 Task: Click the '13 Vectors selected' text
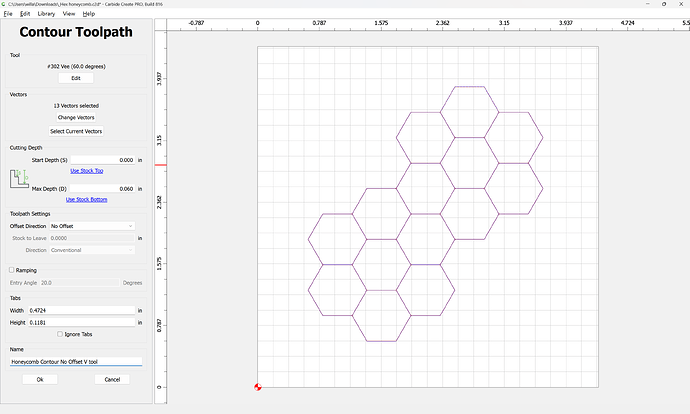pyautogui.click(x=76, y=106)
